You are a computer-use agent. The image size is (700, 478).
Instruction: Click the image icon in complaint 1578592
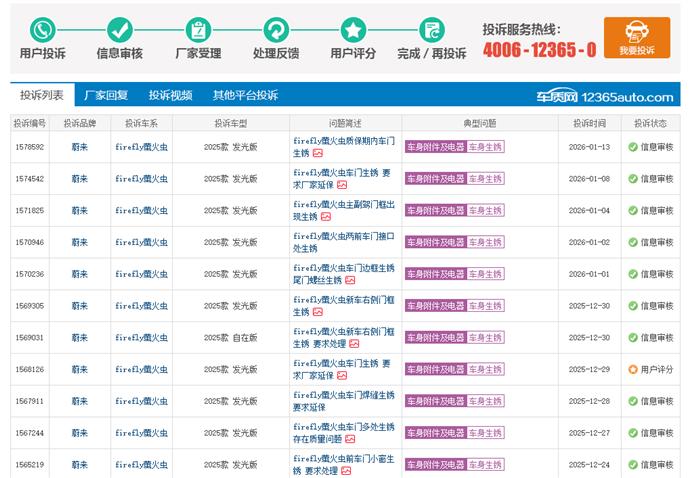318,154
